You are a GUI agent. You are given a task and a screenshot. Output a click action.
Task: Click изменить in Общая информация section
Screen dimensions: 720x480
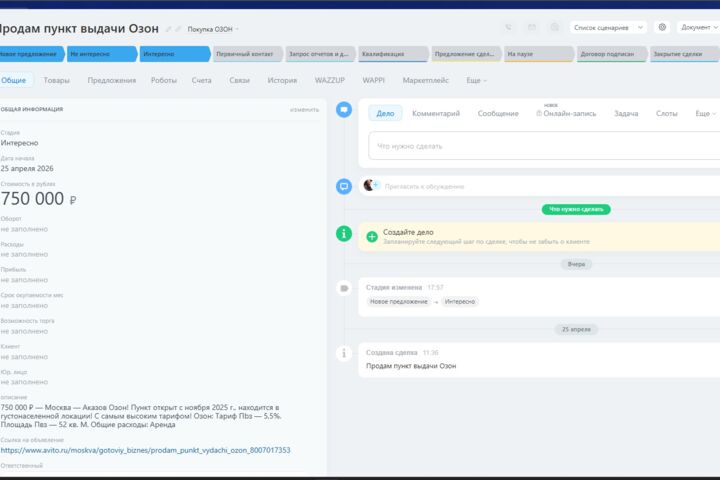coord(304,110)
